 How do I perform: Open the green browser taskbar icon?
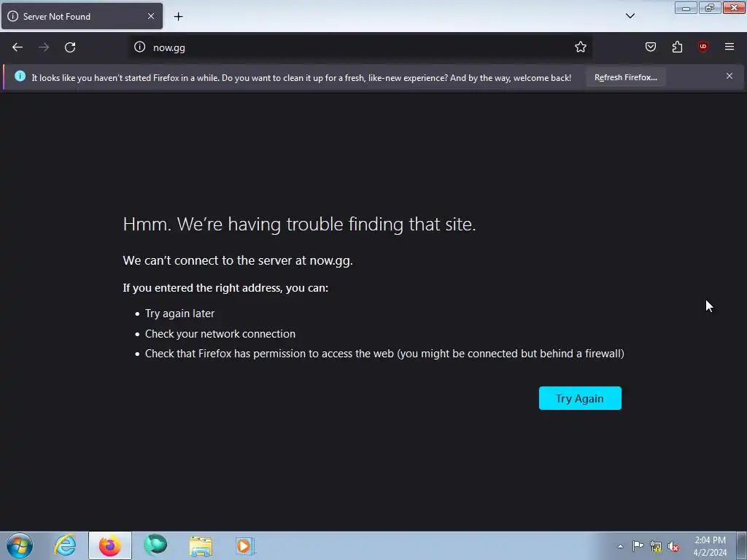point(155,545)
